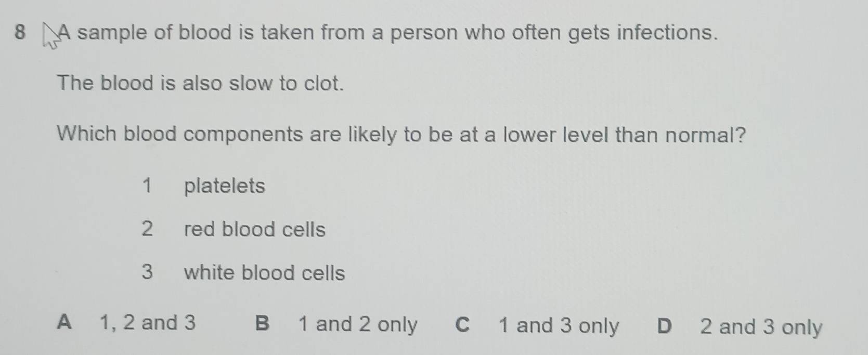Click the sentence "The blood is also slow to clot."
The image size is (868, 355).
(x=200, y=83)
